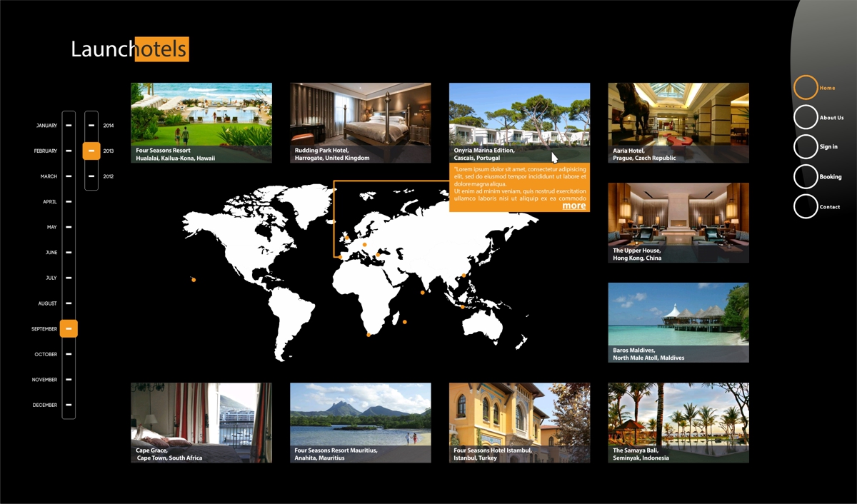Image resolution: width=857 pixels, height=504 pixels.
Task: Choose the 2014 year tick
Action: pos(91,126)
